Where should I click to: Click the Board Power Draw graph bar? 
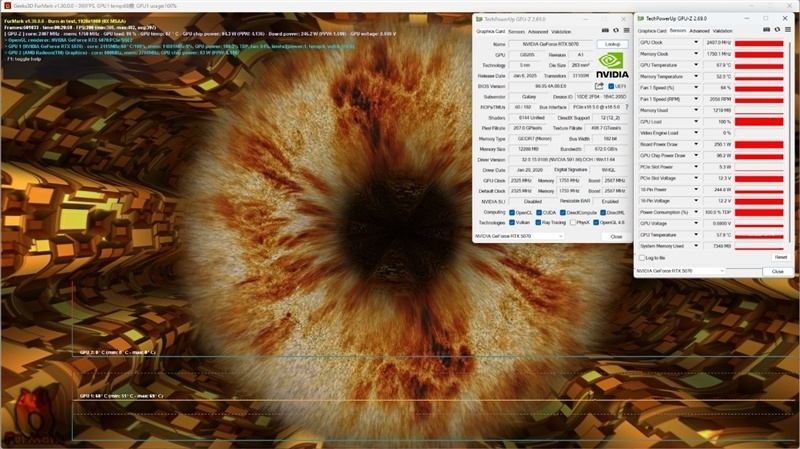759,144
